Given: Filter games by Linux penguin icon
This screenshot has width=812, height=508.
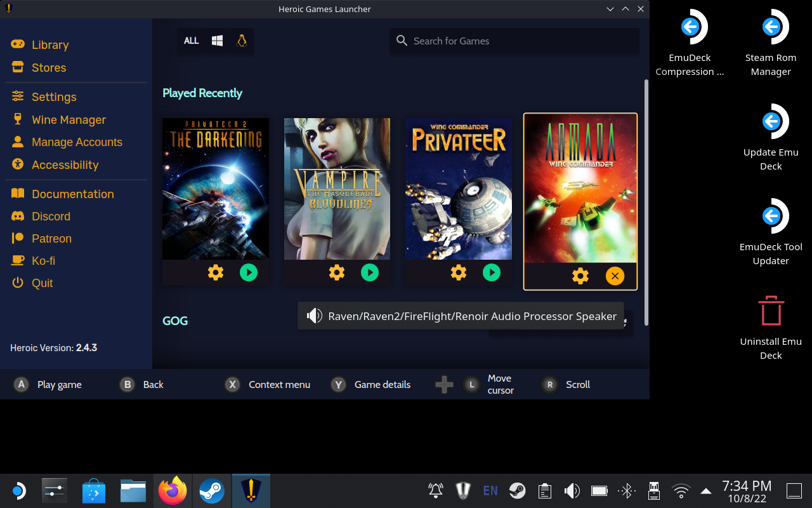Looking at the screenshot, I should pos(241,41).
